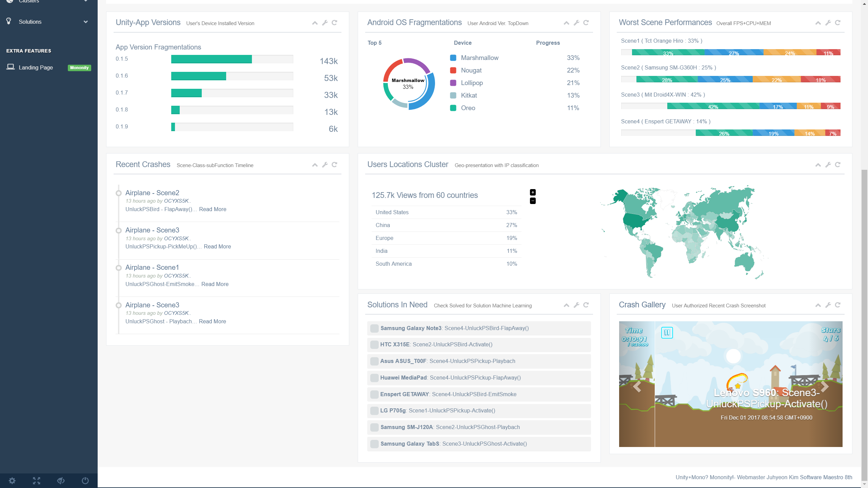Click the Lollipop purple legend swatch
This screenshot has height=488, width=868.
[x=453, y=83]
